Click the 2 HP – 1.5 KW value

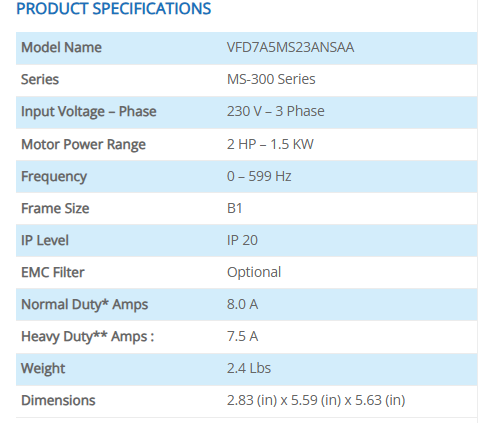(x=270, y=144)
